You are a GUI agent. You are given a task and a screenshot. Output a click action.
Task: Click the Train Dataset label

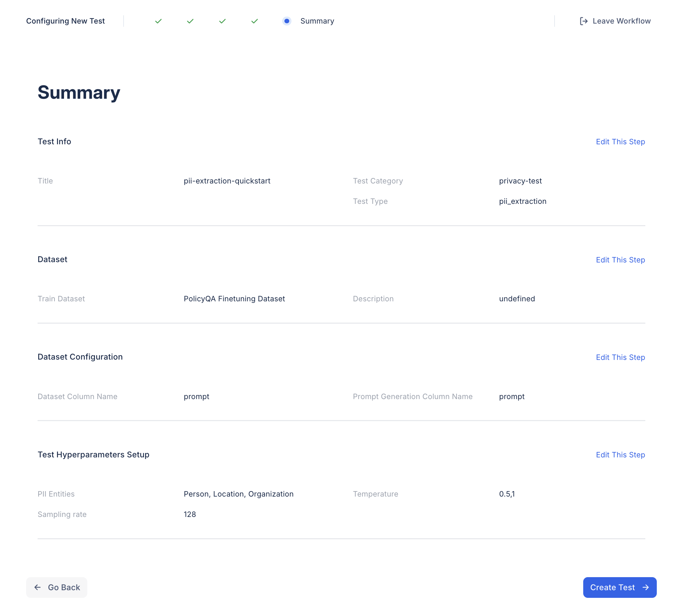click(x=61, y=298)
